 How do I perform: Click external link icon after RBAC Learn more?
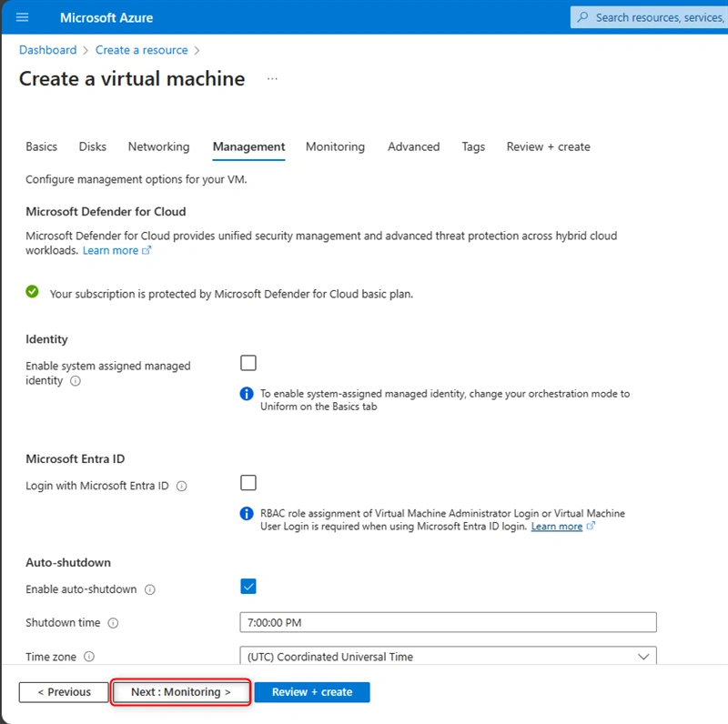[x=591, y=526]
